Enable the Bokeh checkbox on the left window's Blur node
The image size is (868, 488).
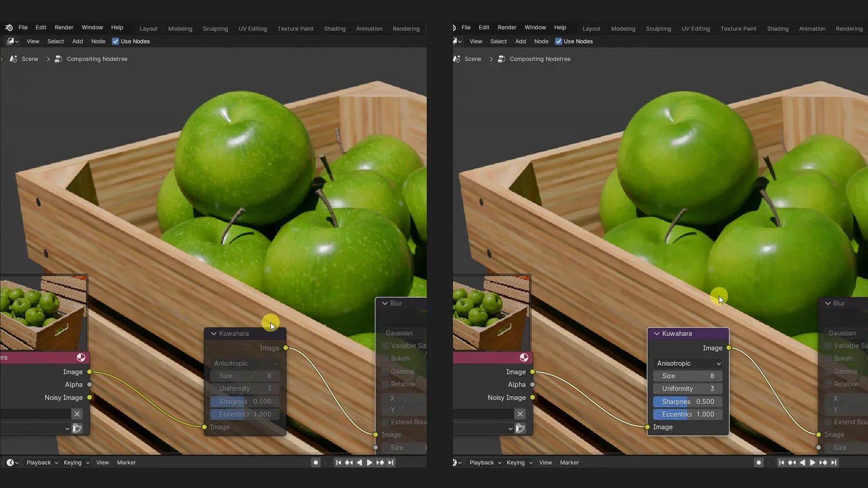pyautogui.click(x=385, y=358)
